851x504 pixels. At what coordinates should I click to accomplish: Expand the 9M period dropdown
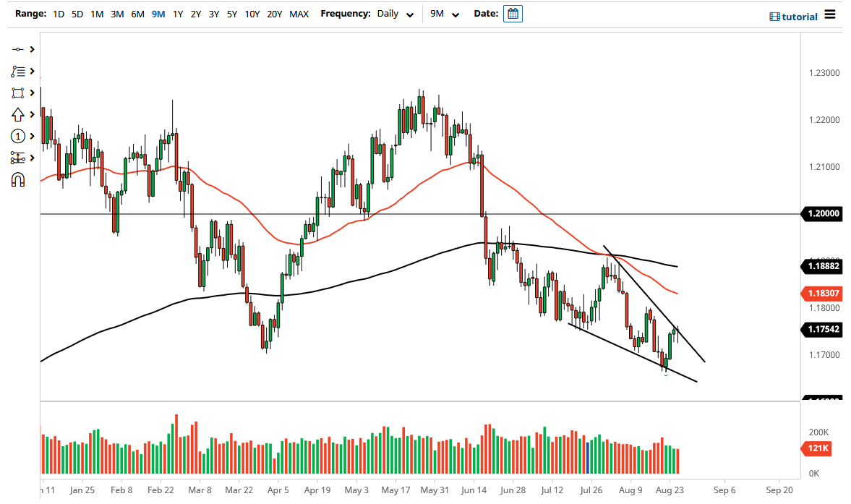(445, 14)
